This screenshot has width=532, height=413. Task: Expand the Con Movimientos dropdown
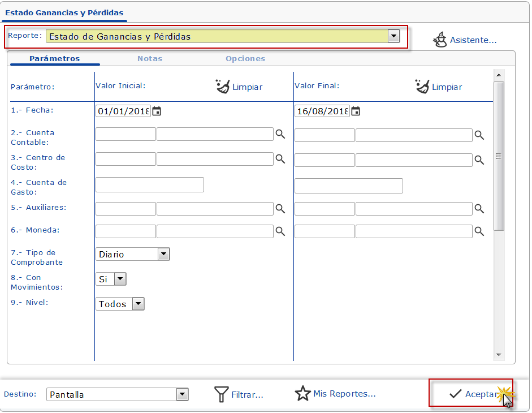pyautogui.click(x=120, y=279)
